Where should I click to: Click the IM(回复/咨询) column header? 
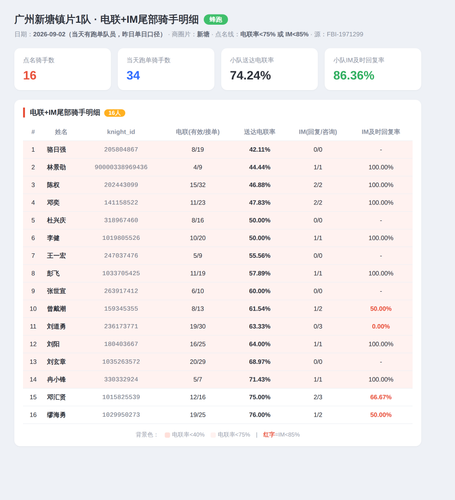[318, 132]
